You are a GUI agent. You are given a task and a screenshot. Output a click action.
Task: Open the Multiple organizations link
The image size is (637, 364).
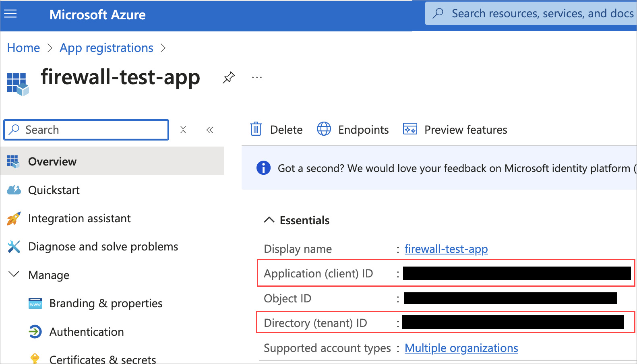pyautogui.click(x=461, y=348)
